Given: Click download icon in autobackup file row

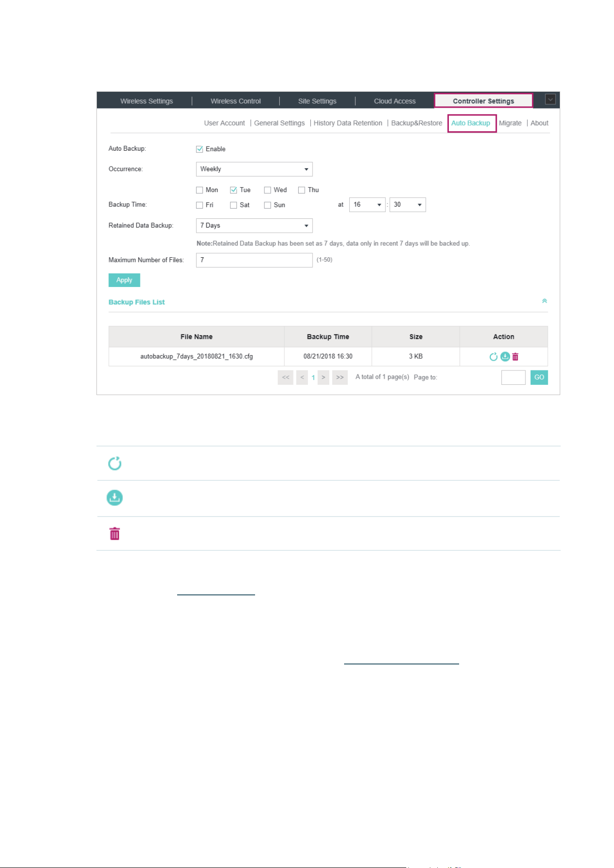Looking at the screenshot, I should click(x=505, y=357).
